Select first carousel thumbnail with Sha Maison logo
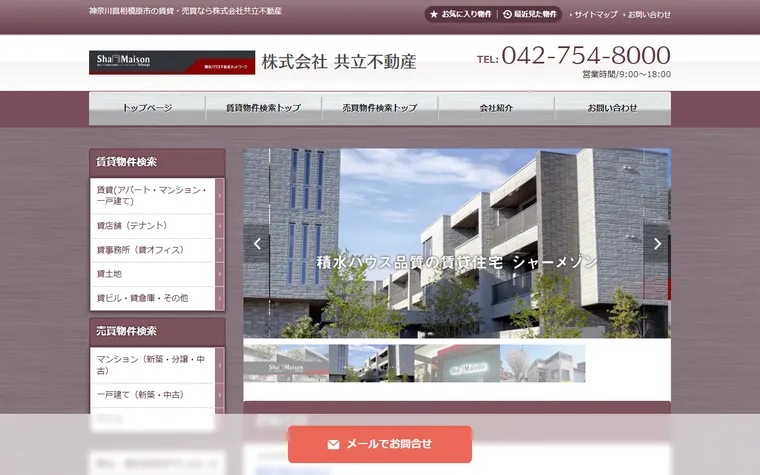This screenshot has height=475, width=760. point(286,364)
